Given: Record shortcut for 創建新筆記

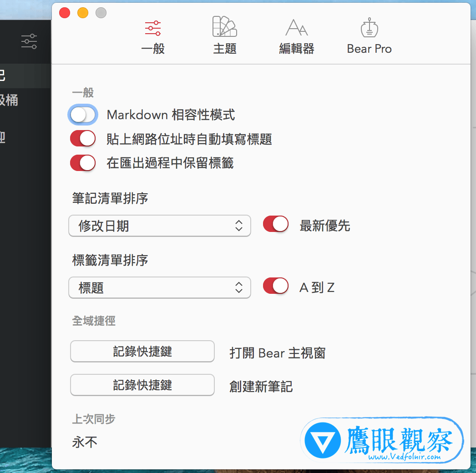Looking at the screenshot, I should pyautogui.click(x=142, y=385).
